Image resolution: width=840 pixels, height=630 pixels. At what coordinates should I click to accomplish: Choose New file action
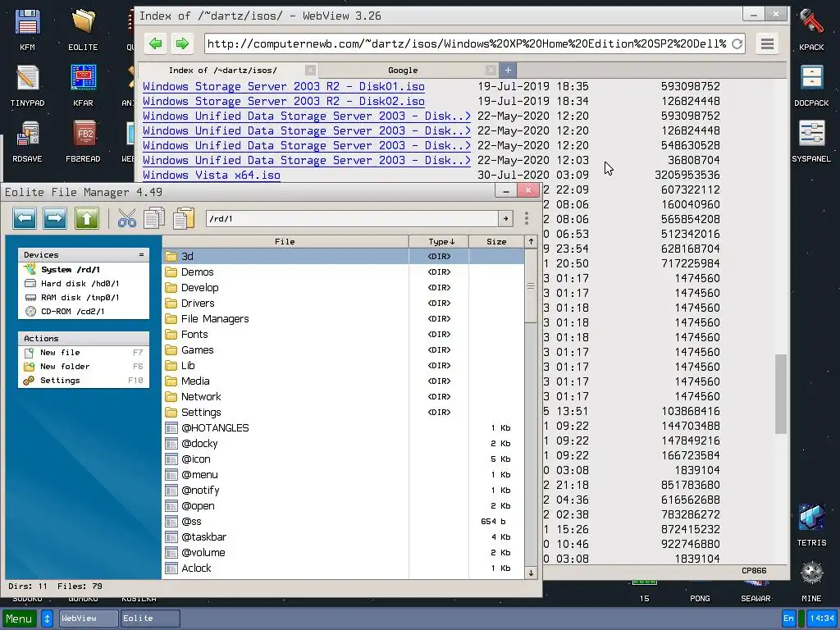84,353
